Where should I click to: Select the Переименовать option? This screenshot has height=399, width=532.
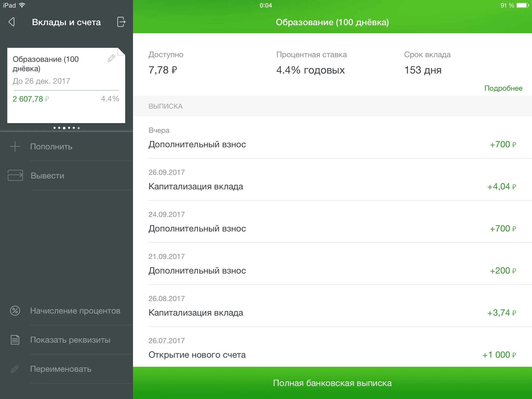pyautogui.click(x=61, y=369)
